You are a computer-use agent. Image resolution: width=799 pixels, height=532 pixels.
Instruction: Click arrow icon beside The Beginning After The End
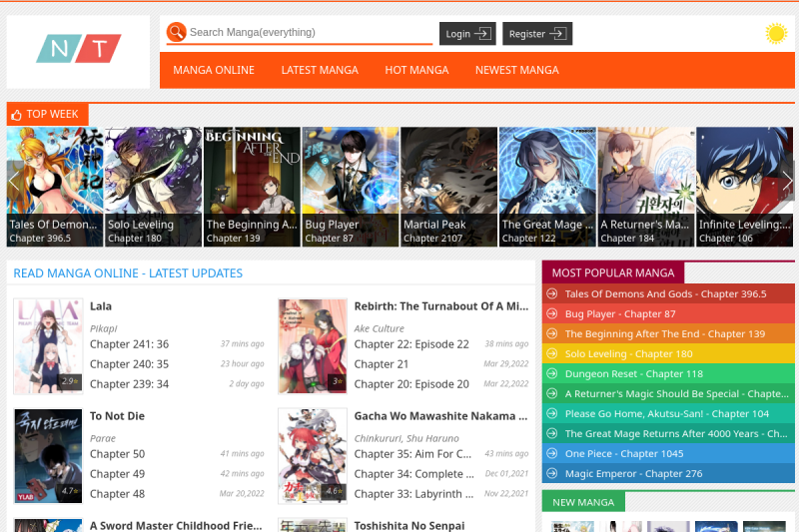point(552,333)
